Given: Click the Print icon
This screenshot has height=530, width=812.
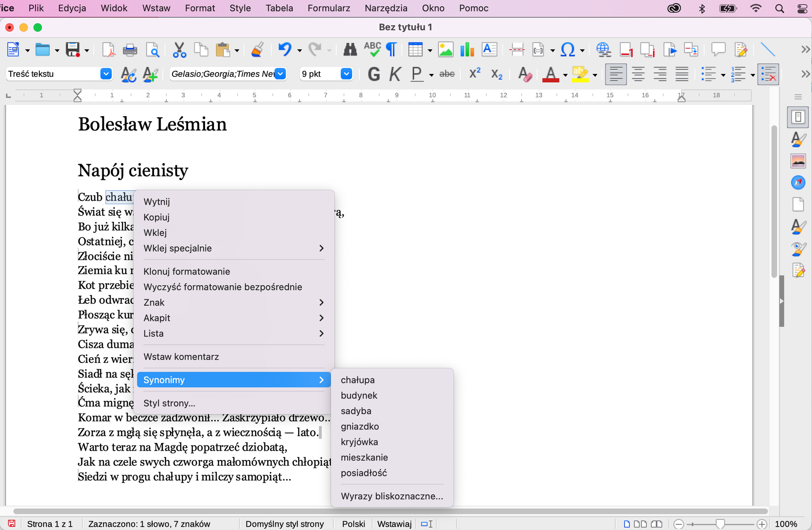Looking at the screenshot, I should [130, 50].
